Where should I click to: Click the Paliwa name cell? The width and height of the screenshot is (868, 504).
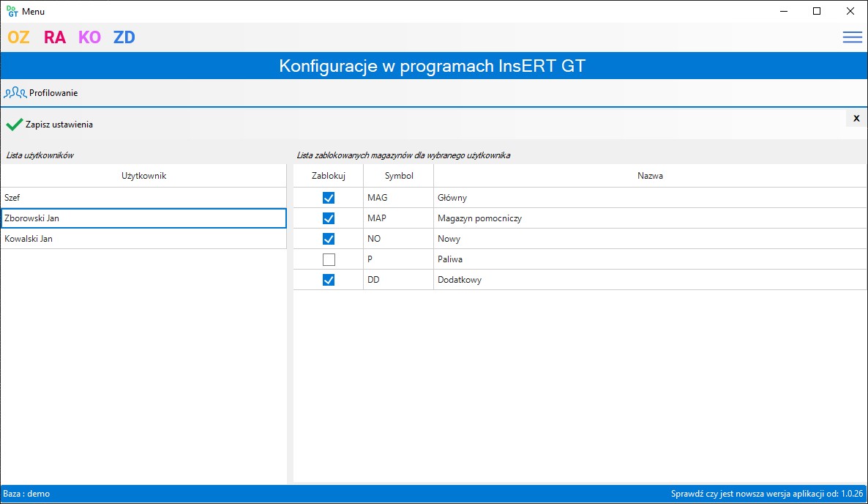click(x=651, y=259)
